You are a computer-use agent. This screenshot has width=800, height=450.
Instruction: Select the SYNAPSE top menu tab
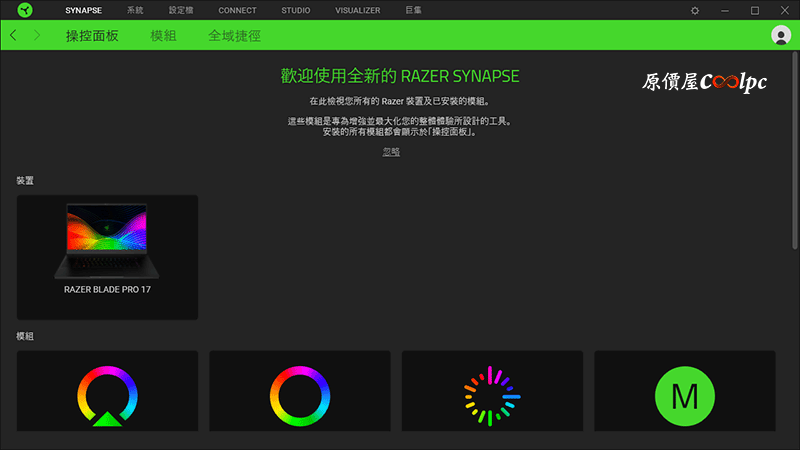[x=83, y=10]
